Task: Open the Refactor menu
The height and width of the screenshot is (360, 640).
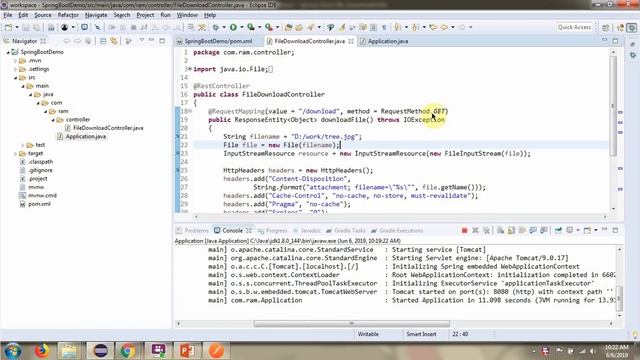Action: click(68, 15)
